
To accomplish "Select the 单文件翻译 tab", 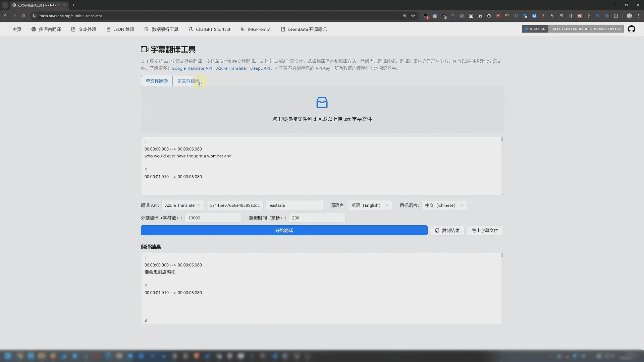I will (x=157, y=81).
